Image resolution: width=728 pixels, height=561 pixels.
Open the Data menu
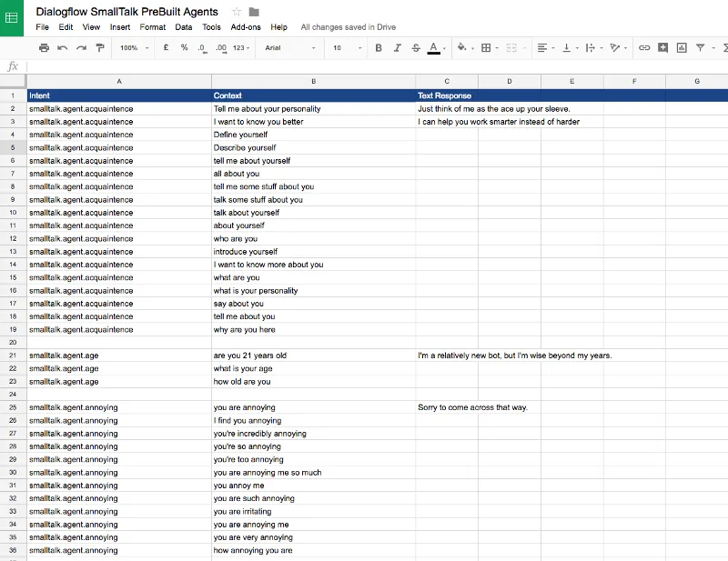point(184,27)
